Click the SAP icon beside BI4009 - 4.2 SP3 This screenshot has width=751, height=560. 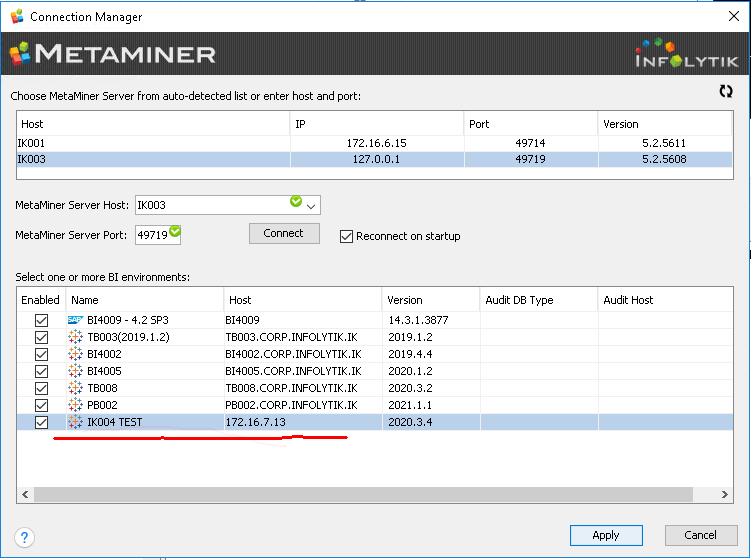click(x=75, y=320)
